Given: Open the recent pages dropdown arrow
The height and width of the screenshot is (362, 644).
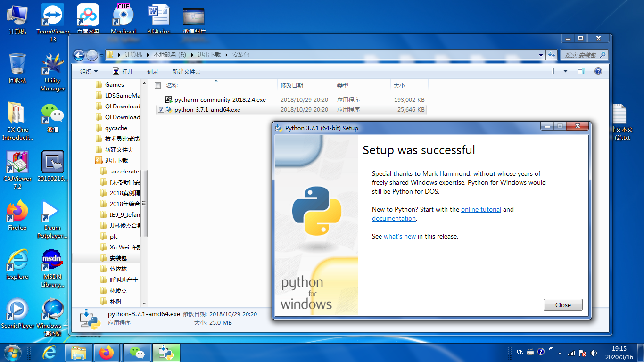Looking at the screenshot, I should [x=102, y=55].
